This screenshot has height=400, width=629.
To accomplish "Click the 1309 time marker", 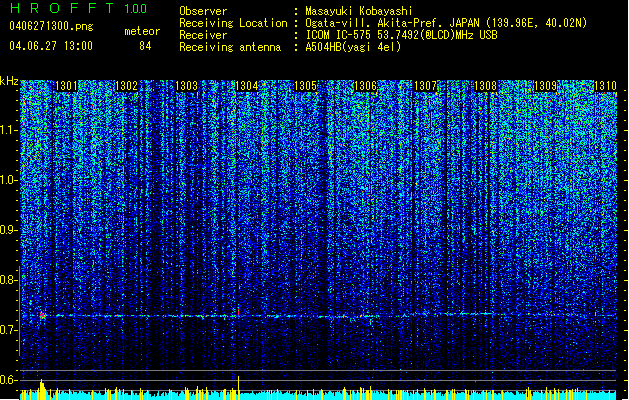I will click(x=546, y=86).
